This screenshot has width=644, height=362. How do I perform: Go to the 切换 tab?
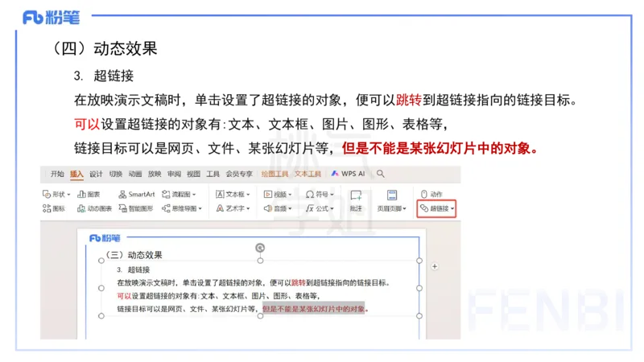(x=116, y=174)
